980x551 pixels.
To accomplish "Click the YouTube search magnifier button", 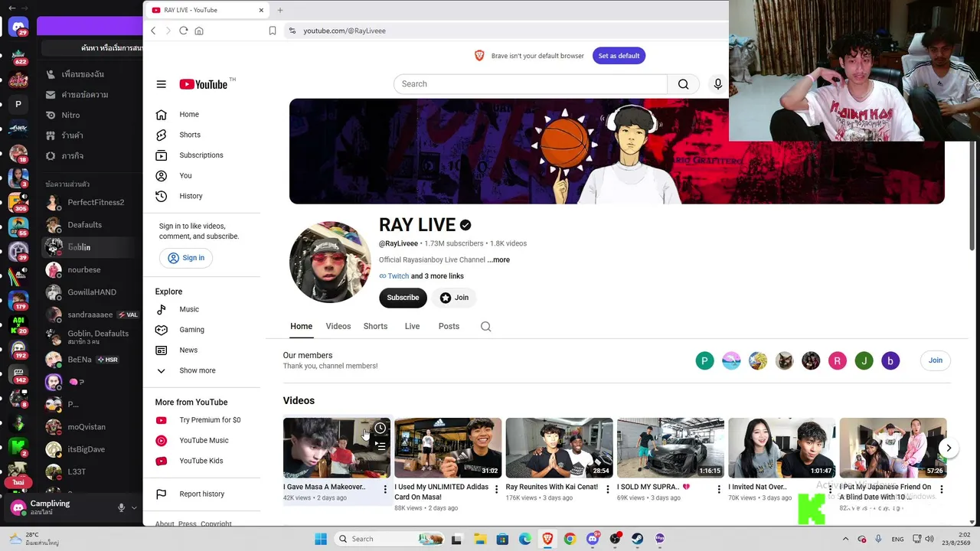I will (683, 84).
